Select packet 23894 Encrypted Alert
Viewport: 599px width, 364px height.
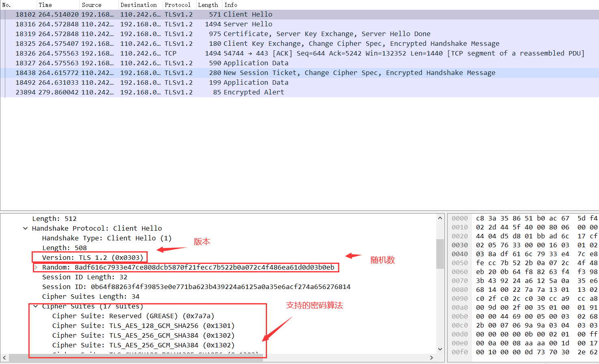click(x=299, y=92)
